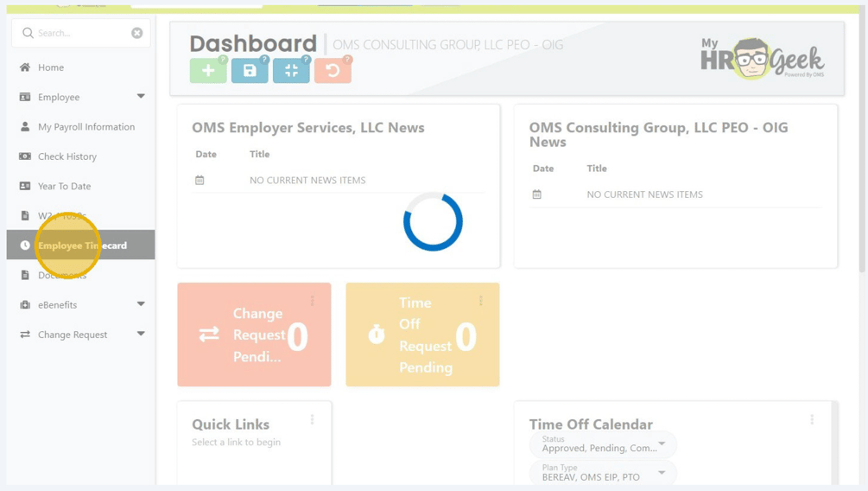Click the Change Request arrows icon in sidebar
The width and height of the screenshot is (868, 491).
25,335
